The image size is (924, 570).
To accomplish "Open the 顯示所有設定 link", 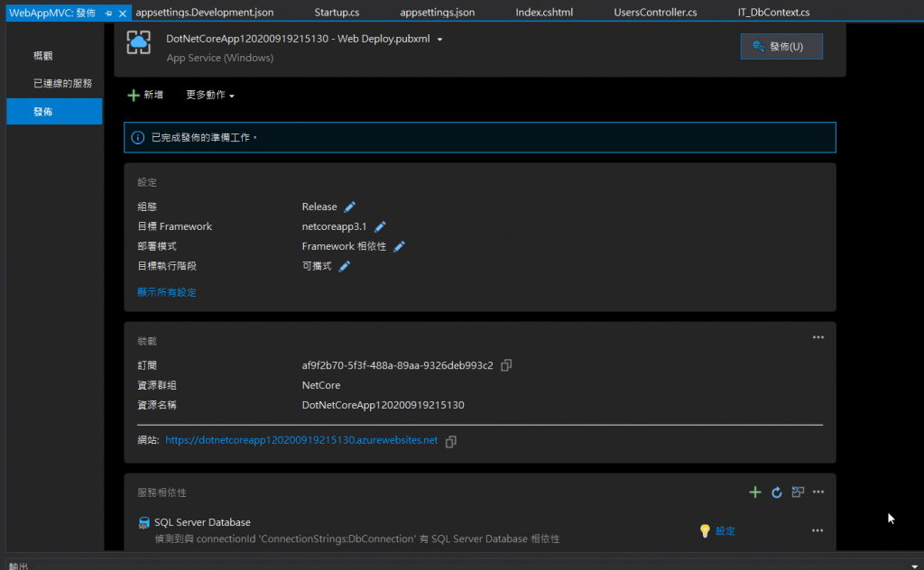I will 167,292.
